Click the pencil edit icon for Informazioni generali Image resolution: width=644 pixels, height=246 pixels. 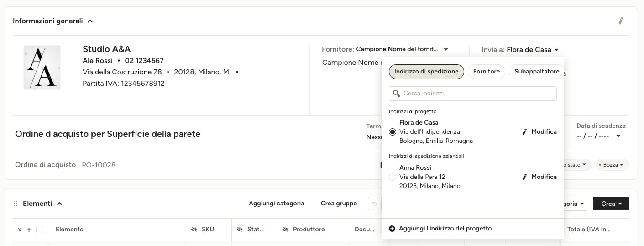pos(620,21)
